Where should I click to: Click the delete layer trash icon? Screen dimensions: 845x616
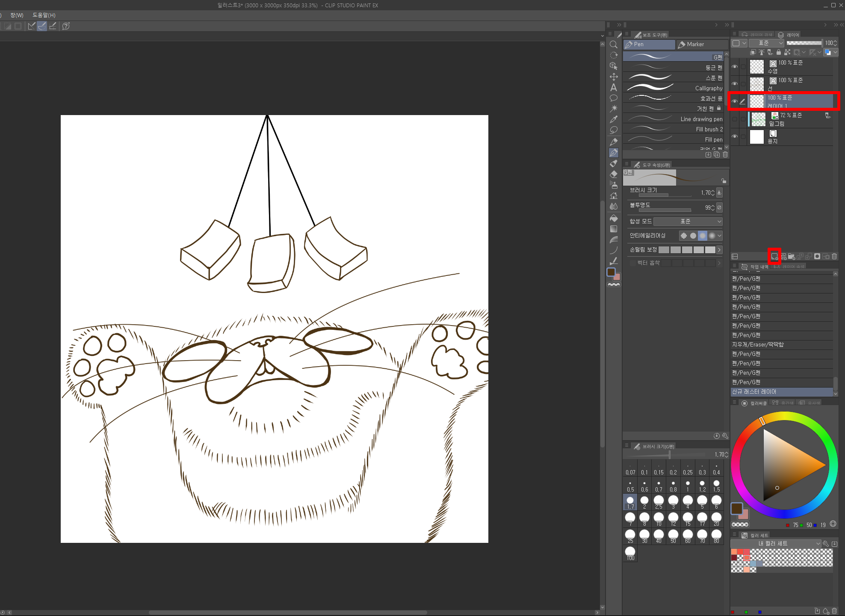click(834, 256)
